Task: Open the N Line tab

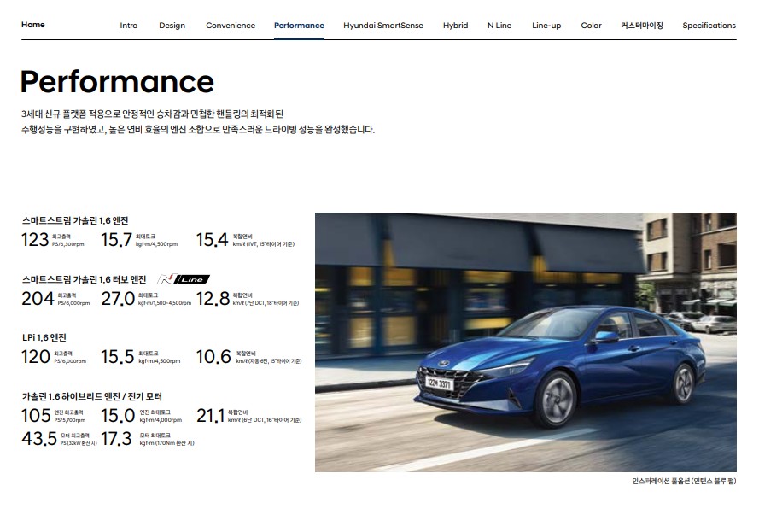Action: (x=499, y=25)
